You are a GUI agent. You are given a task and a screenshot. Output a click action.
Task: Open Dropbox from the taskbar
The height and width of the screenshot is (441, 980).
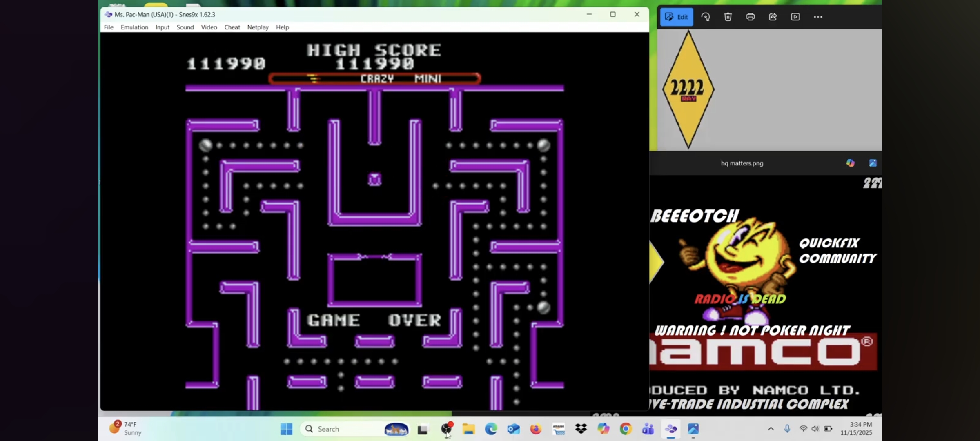(581, 429)
